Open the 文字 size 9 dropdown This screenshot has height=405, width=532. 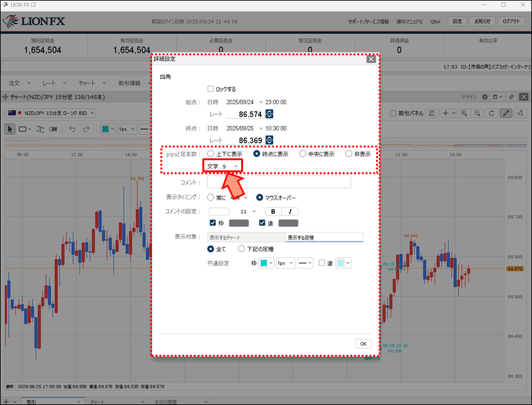pos(223,166)
